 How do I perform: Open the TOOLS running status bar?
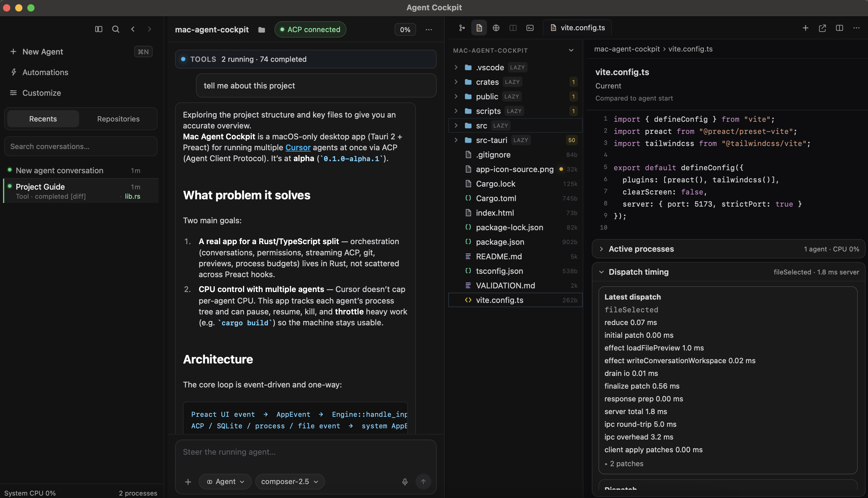pos(306,59)
